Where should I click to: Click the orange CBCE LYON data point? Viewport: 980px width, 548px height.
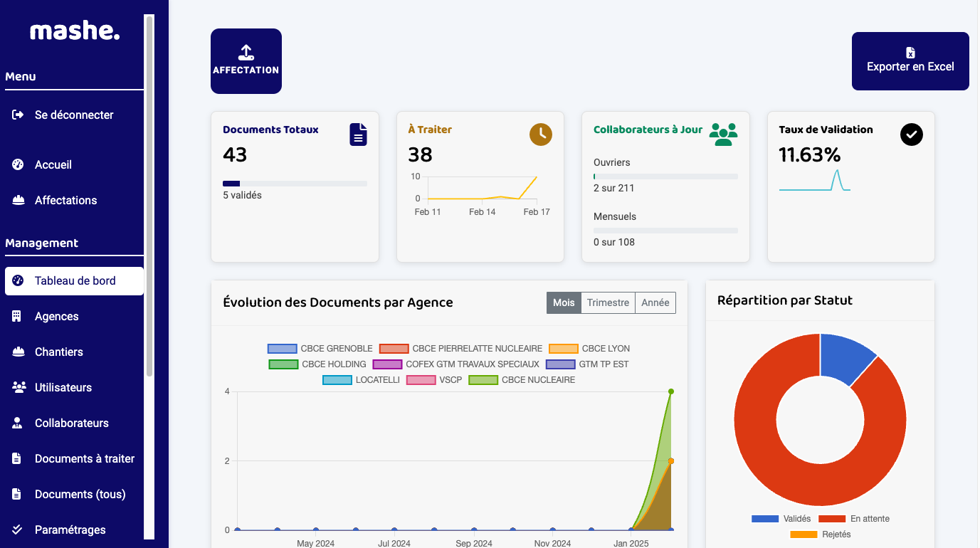[671, 460]
